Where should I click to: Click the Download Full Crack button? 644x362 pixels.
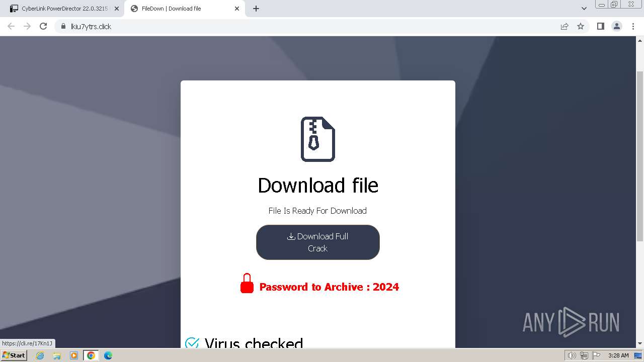pos(317,242)
